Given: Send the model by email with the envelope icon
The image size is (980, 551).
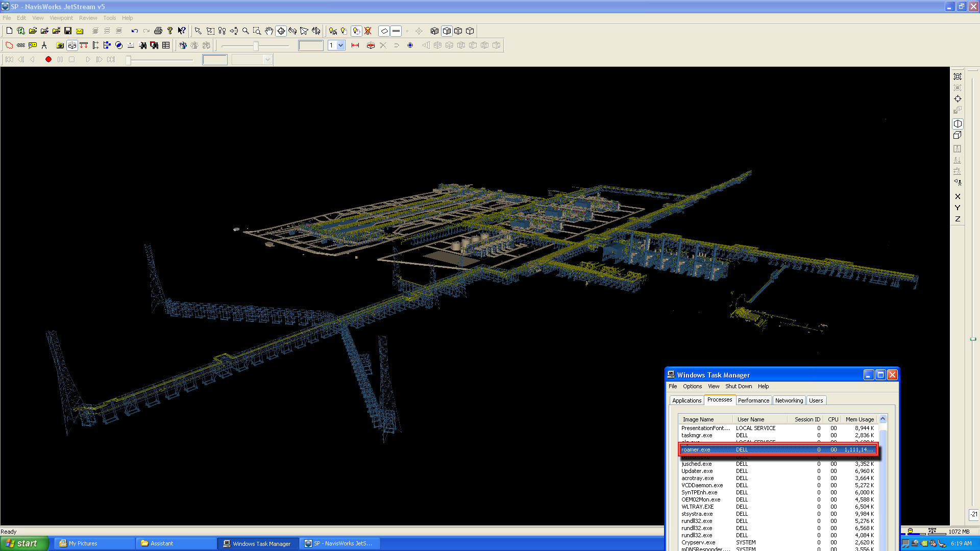Looking at the screenshot, I should point(80,31).
